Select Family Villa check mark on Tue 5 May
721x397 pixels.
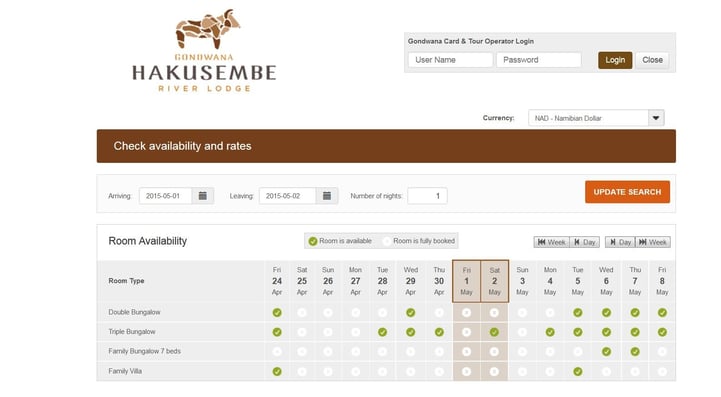click(578, 371)
